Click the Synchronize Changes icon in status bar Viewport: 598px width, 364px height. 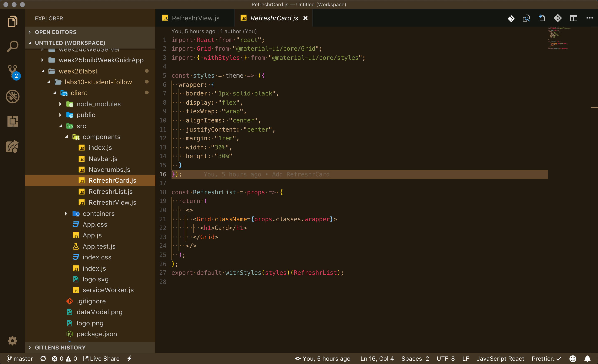(x=43, y=359)
